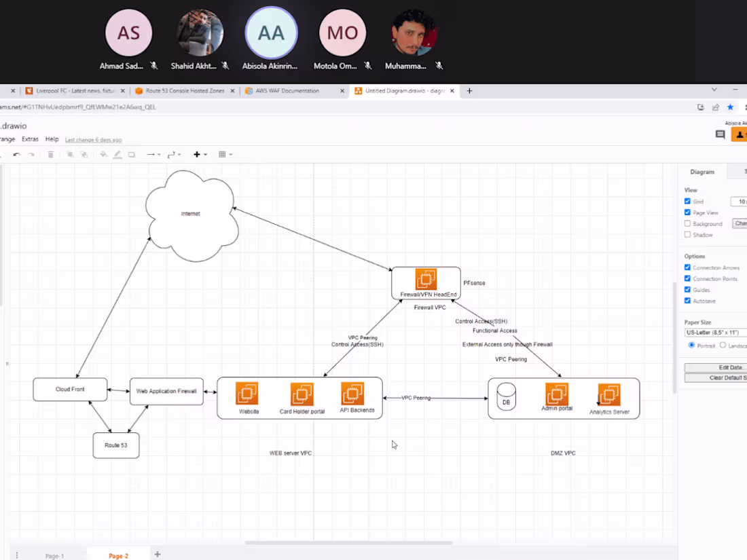Select the Landscape radio button
747x560 pixels.
point(723,345)
